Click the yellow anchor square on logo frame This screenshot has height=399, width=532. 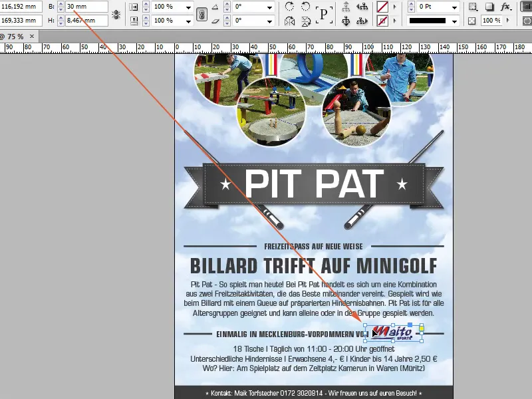click(x=422, y=328)
